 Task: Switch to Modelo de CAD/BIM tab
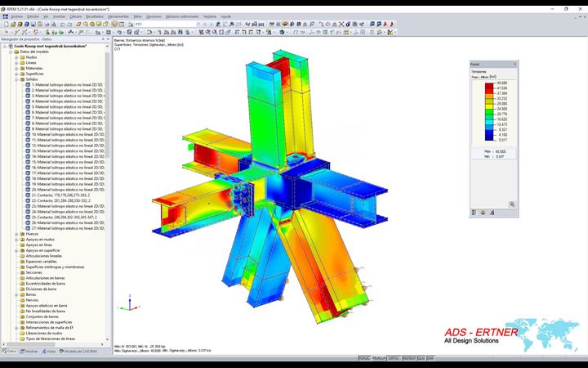pyautogui.click(x=77, y=352)
